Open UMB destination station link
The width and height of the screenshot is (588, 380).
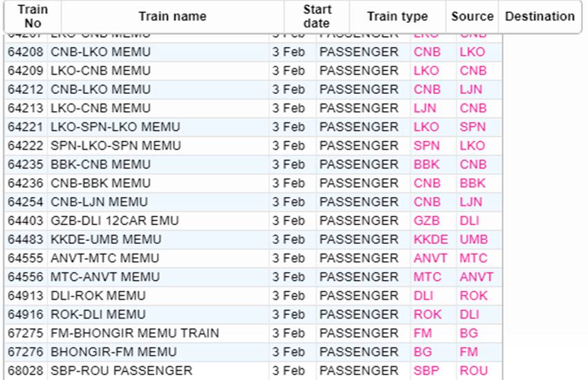(474, 239)
